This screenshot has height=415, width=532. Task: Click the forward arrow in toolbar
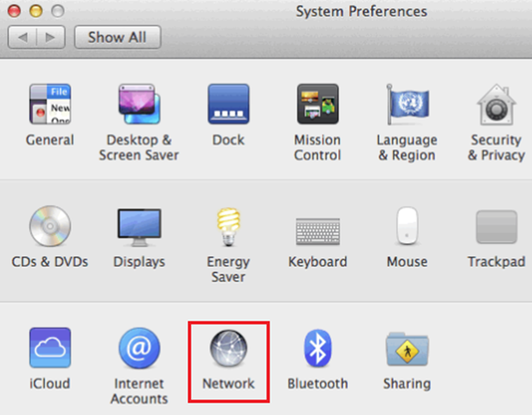point(51,37)
